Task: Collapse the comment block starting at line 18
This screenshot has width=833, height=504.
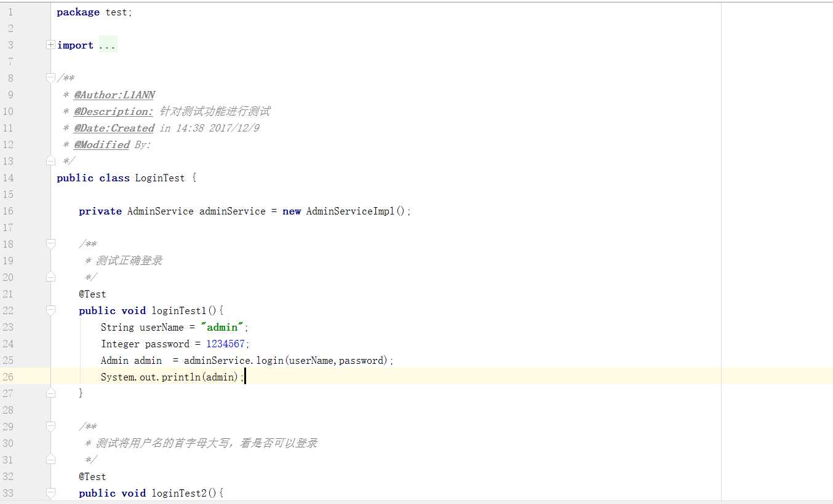Action: coord(50,244)
